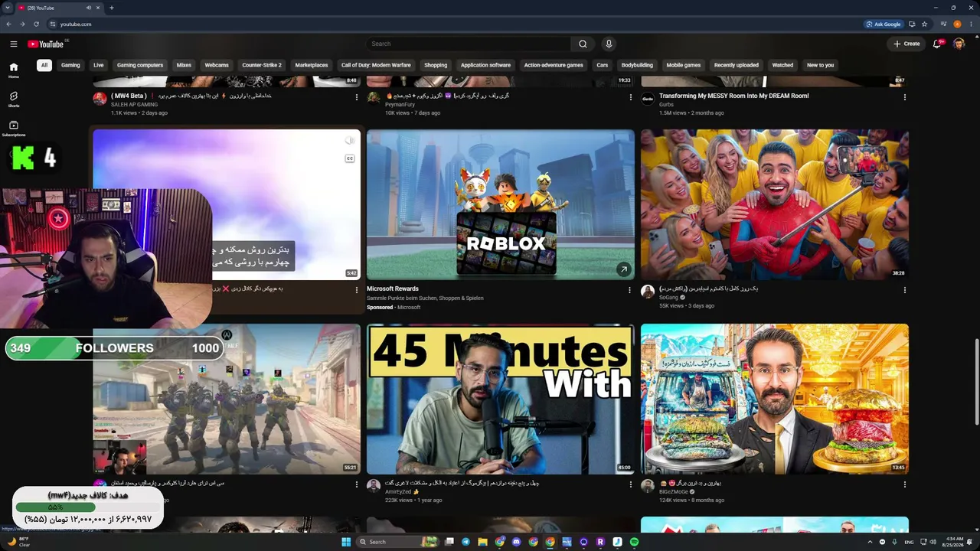
Task: Select the Recently uploaded filter chip
Action: pos(737,65)
